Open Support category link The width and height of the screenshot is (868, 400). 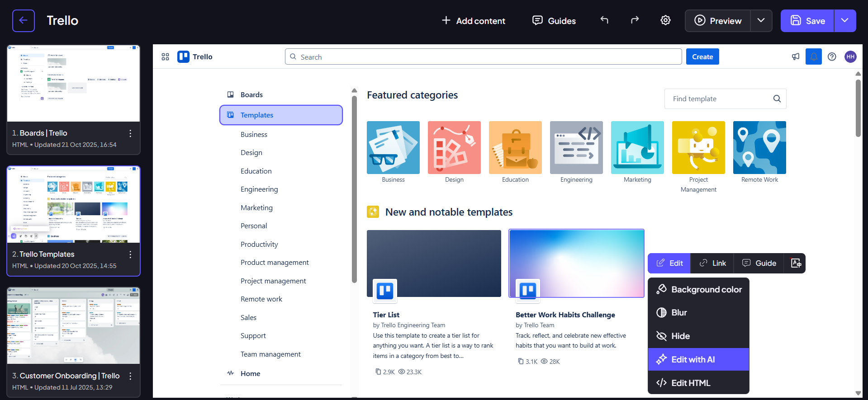point(253,336)
